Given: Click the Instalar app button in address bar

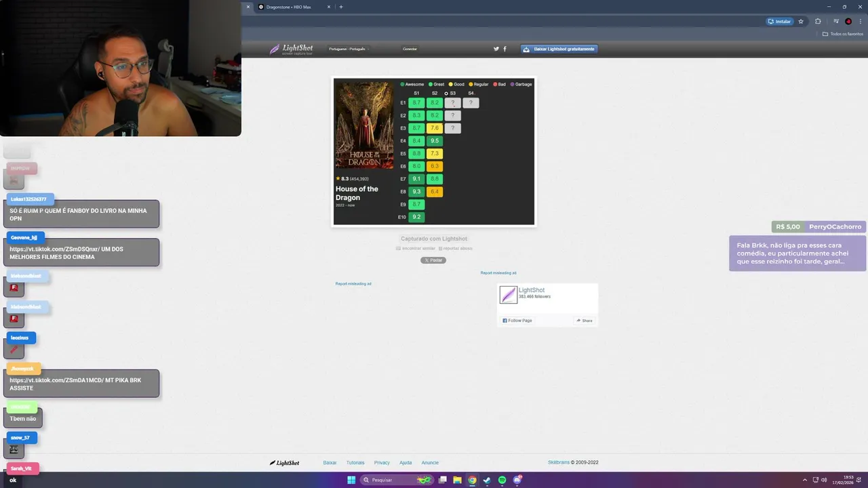Looking at the screenshot, I should click(x=780, y=22).
